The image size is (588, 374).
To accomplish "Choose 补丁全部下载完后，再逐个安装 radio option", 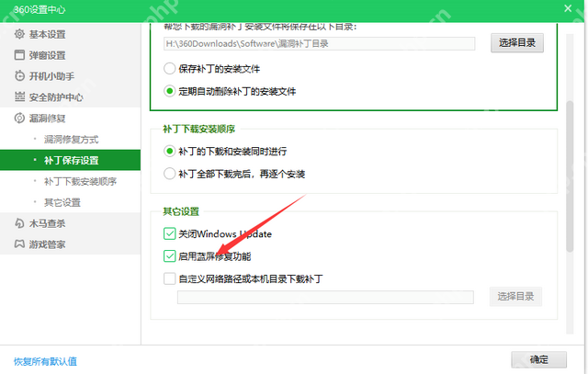I will click(169, 173).
